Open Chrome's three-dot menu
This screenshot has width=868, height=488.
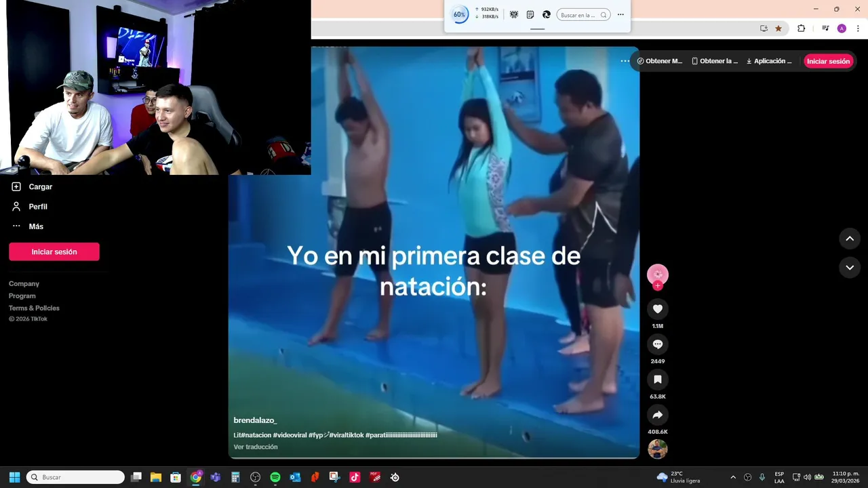pos(859,28)
